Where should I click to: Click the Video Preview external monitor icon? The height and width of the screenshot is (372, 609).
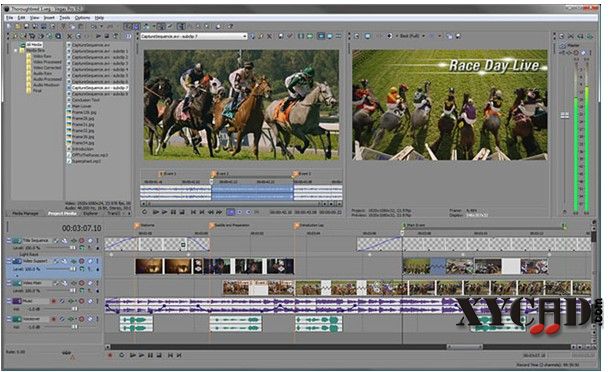tap(367, 36)
